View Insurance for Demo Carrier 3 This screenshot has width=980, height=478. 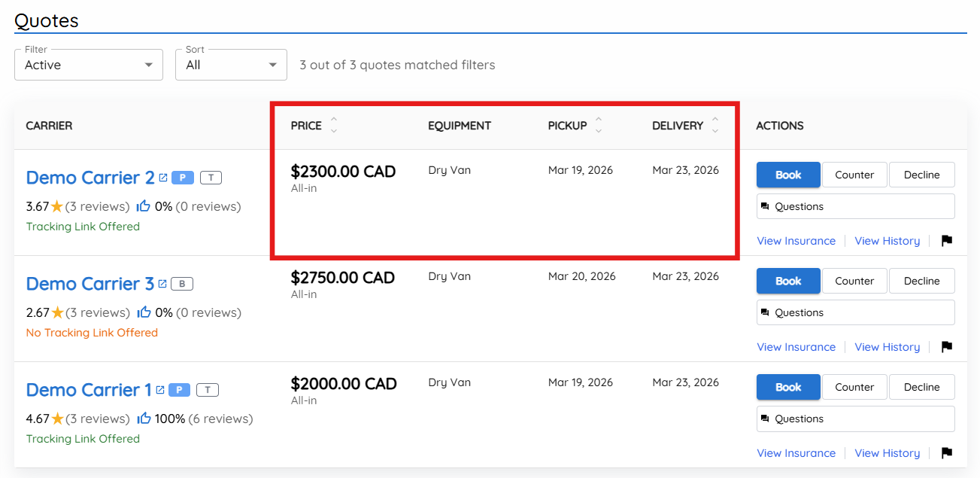[796, 347]
